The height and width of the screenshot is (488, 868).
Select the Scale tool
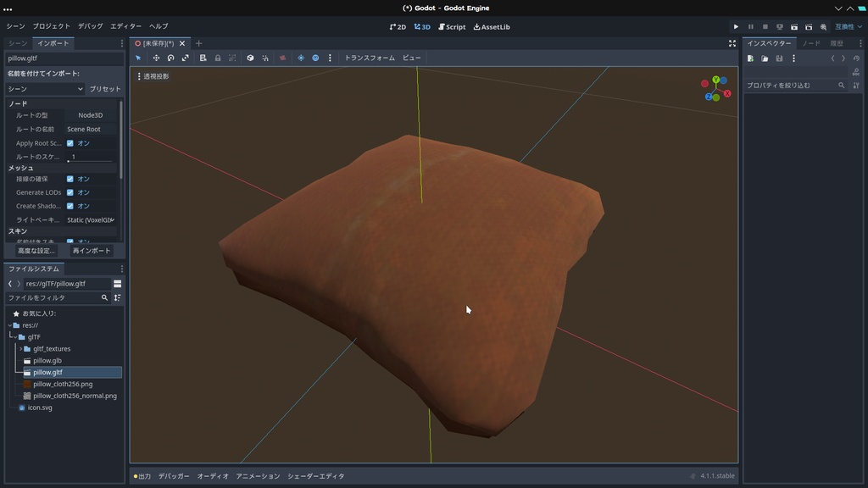(x=186, y=58)
